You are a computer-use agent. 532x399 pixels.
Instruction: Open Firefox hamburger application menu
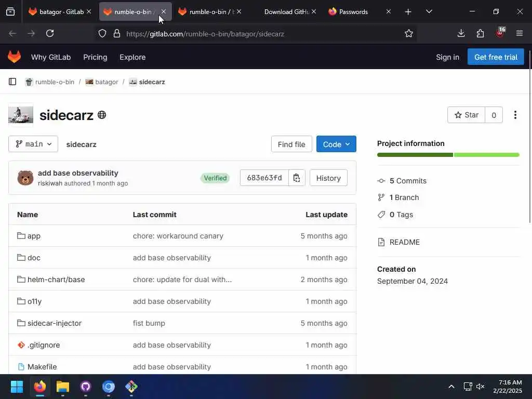point(519,33)
